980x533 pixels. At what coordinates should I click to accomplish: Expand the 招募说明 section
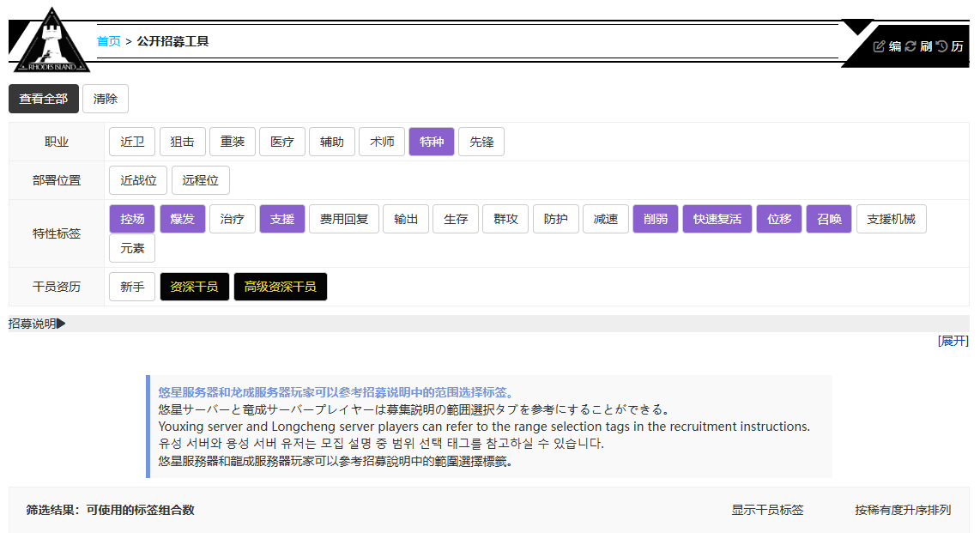(37, 324)
